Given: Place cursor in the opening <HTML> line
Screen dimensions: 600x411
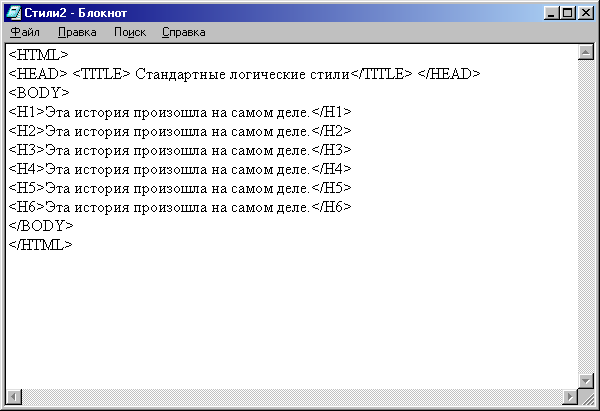Looking at the screenshot, I should tap(38, 55).
